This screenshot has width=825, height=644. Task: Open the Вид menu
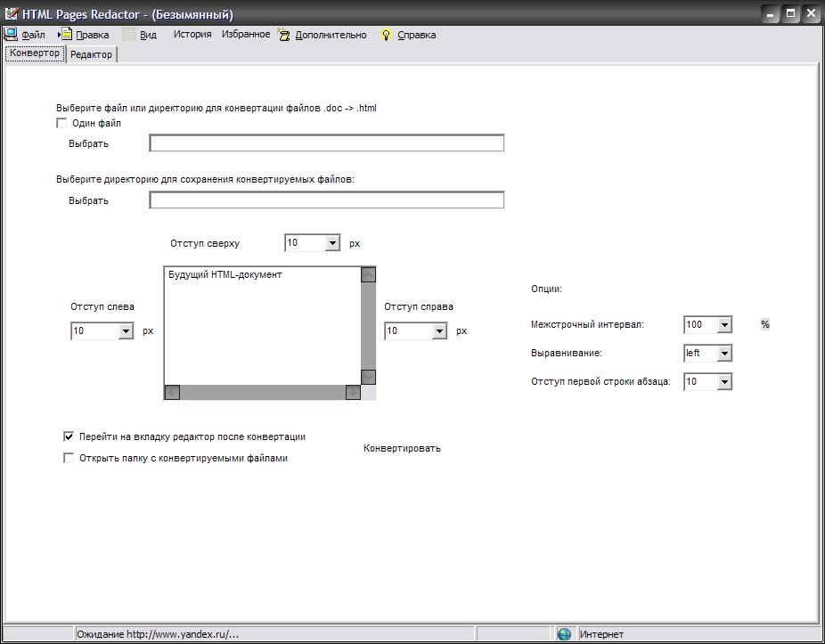(149, 35)
